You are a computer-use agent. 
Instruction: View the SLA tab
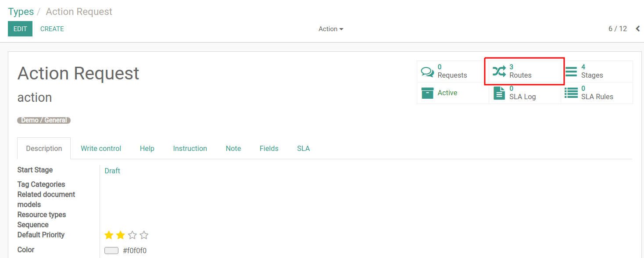point(304,148)
